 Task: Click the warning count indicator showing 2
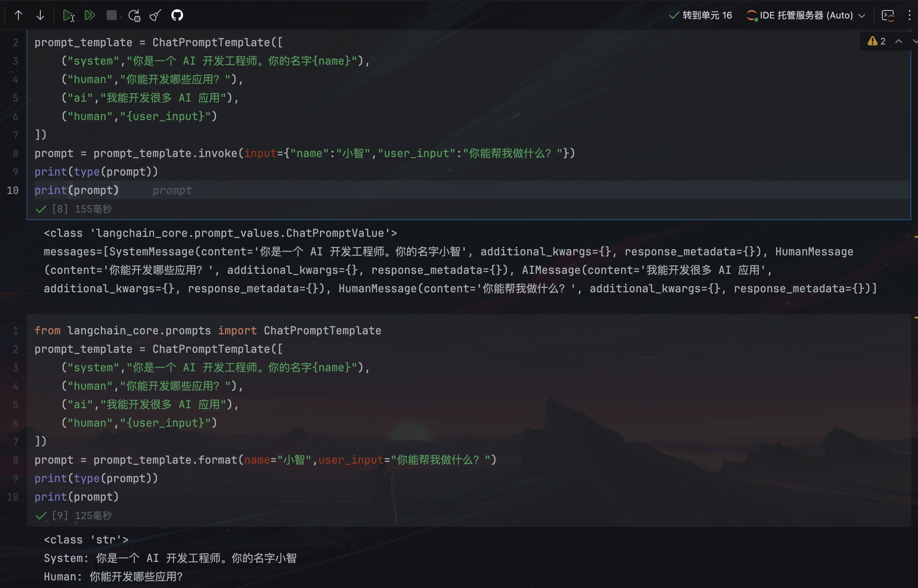click(877, 41)
